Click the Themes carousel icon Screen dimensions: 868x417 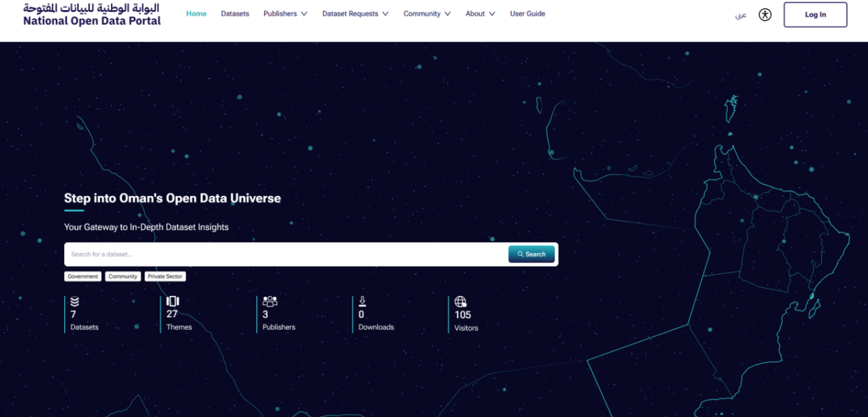pyautogui.click(x=172, y=302)
